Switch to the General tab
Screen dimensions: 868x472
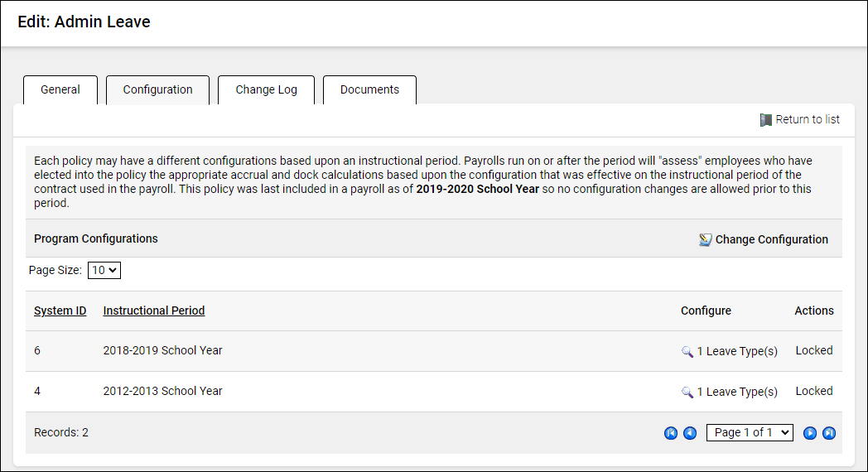(60, 90)
